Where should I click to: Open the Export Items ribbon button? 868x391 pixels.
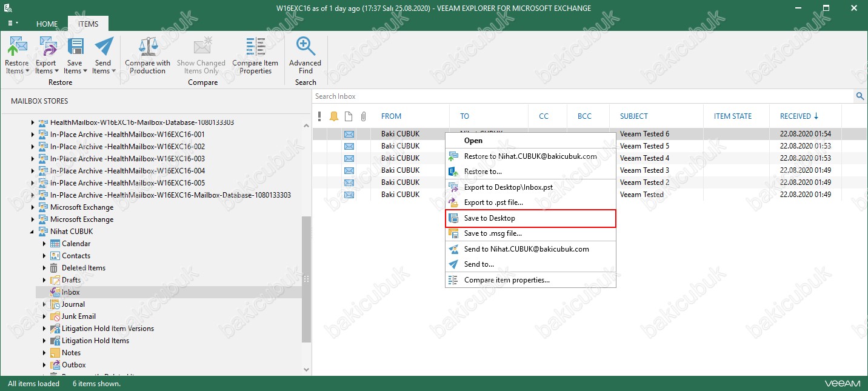[x=46, y=55]
